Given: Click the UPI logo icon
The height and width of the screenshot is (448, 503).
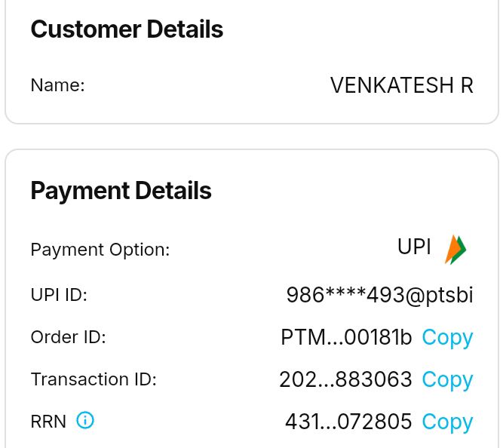Looking at the screenshot, I should 455,250.
